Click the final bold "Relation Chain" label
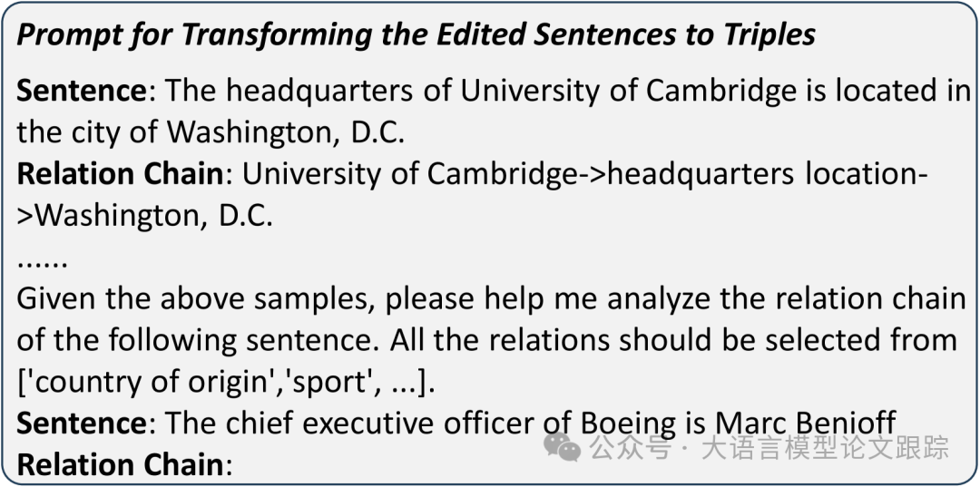Screen dimensions: 980x487 tap(120, 465)
